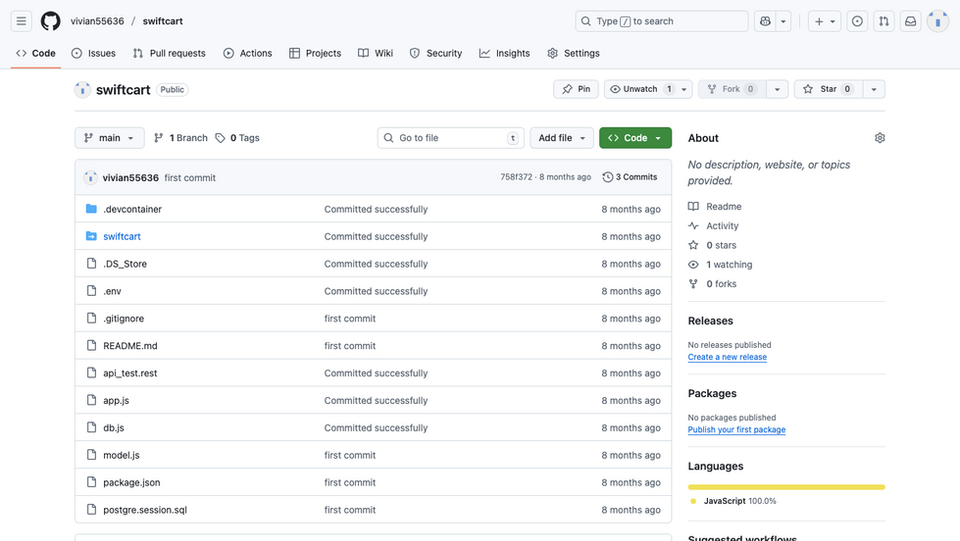Open vivian55636 owner link in breadcrumb
This screenshot has height=541, width=960.
tap(97, 21)
